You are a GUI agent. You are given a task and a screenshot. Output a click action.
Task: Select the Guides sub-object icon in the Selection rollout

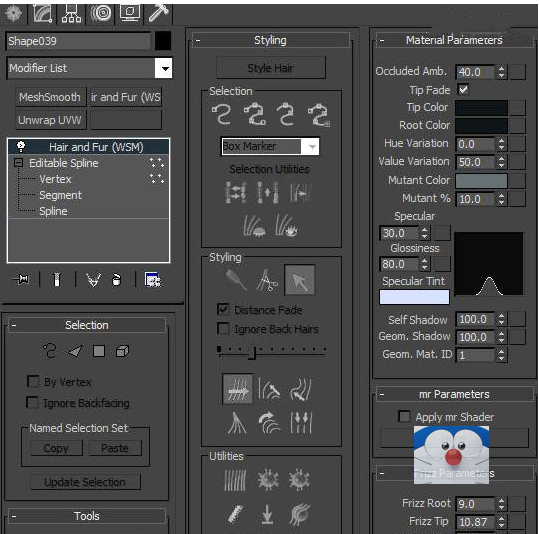[50, 351]
